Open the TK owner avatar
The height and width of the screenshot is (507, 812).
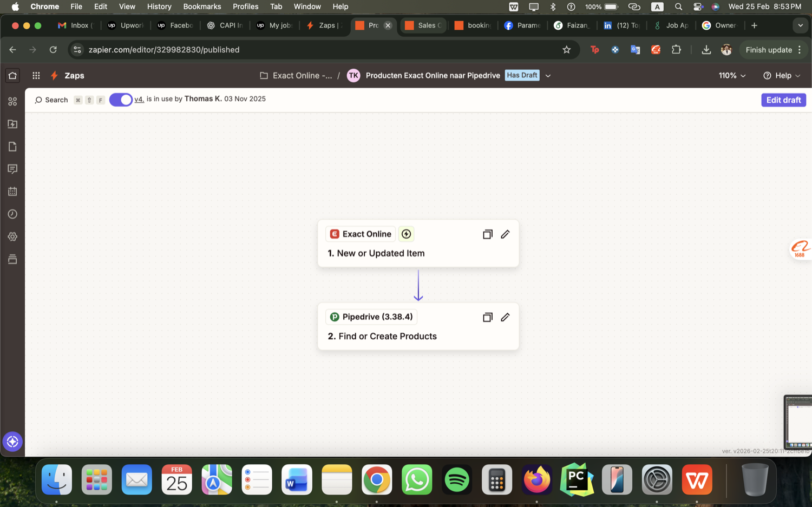pos(353,76)
